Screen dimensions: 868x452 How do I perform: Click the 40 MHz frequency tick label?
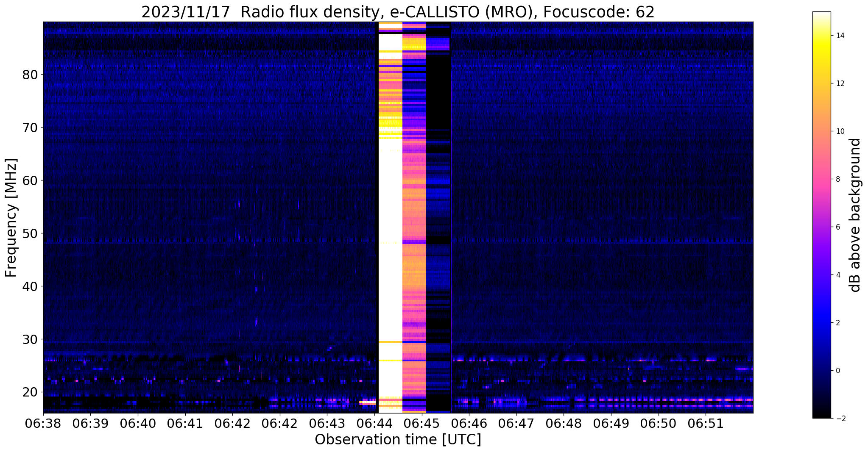(30, 286)
